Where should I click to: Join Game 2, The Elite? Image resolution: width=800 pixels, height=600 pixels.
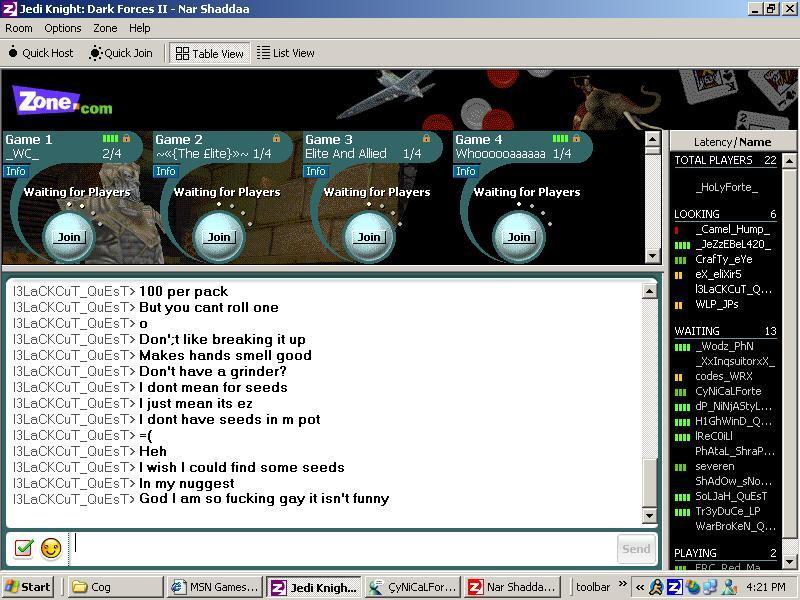[x=219, y=237]
